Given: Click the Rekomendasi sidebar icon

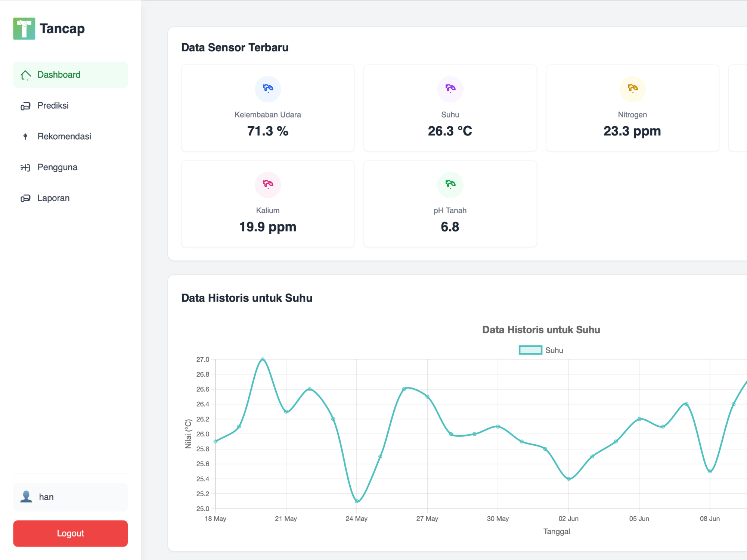Looking at the screenshot, I should point(25,137).
